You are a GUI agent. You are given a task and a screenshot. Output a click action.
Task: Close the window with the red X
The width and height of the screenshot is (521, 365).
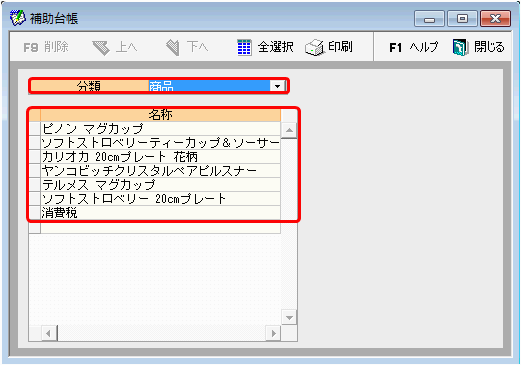(495, 19)
